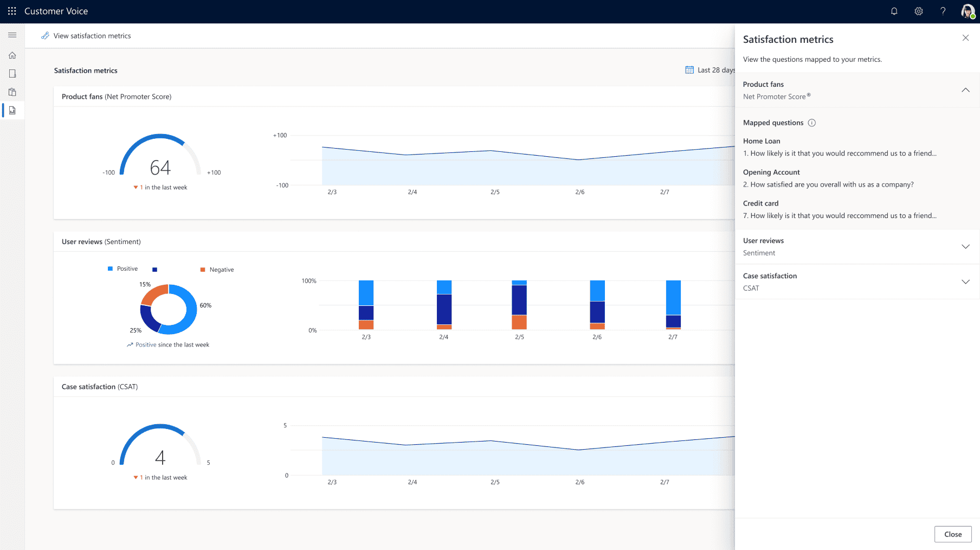Open the settings gear icon
This screenshot has height=550, width=980.
click(x=918, y=11)
